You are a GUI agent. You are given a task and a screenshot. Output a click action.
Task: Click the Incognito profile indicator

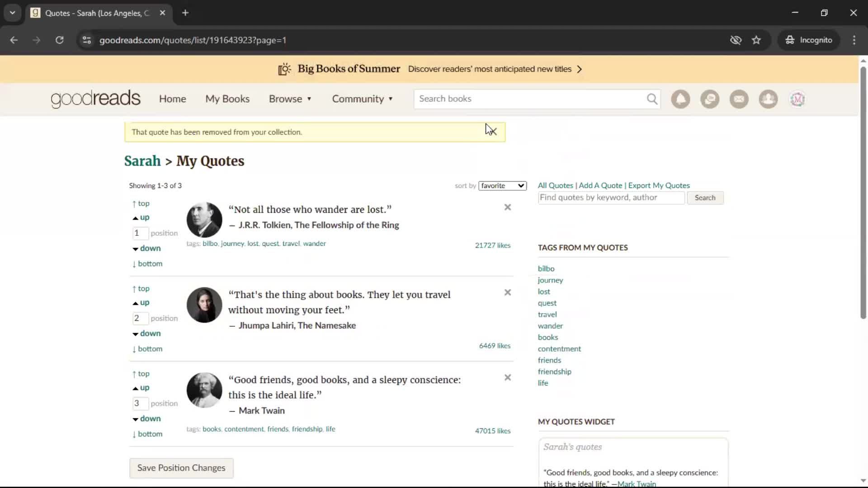click(809, 40)
